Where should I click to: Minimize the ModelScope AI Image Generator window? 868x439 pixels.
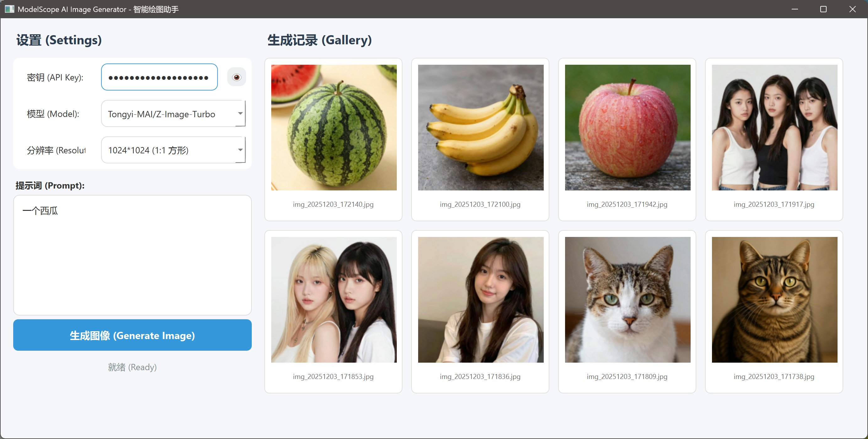795,9
